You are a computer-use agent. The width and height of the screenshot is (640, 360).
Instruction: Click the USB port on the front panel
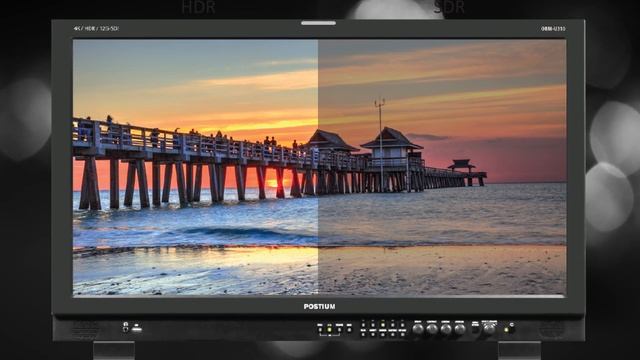[137, 328]
